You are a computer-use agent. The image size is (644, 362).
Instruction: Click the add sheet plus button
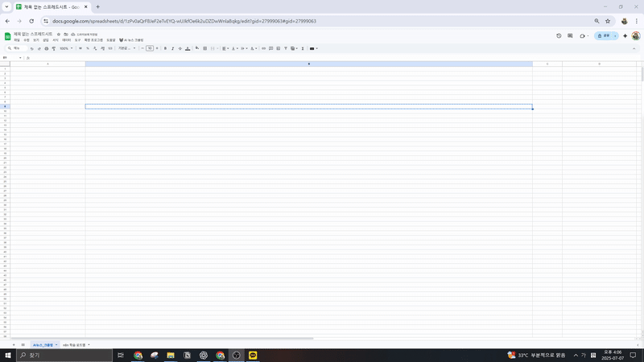tap(14, 345)
